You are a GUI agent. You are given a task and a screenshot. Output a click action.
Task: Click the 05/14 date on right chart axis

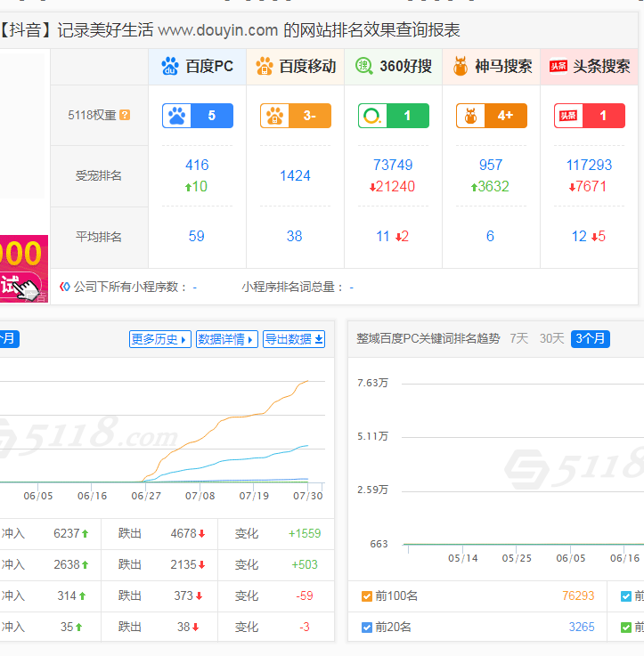(462, 558)
